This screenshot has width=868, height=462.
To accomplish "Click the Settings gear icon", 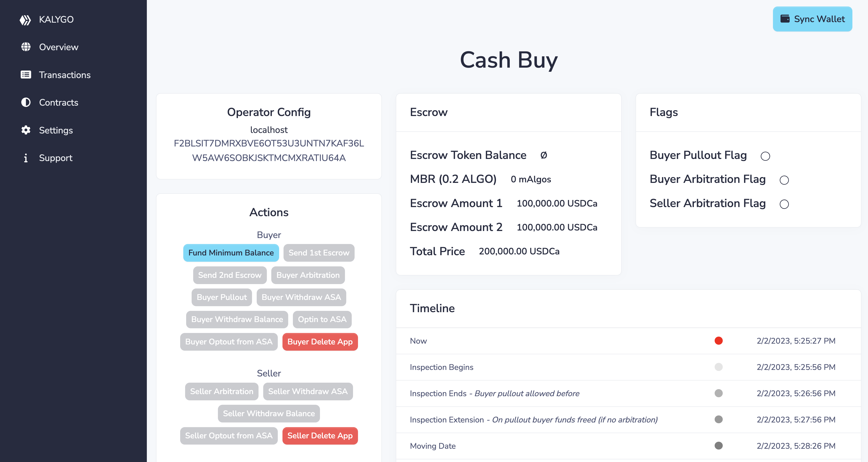I will [26, 130].
